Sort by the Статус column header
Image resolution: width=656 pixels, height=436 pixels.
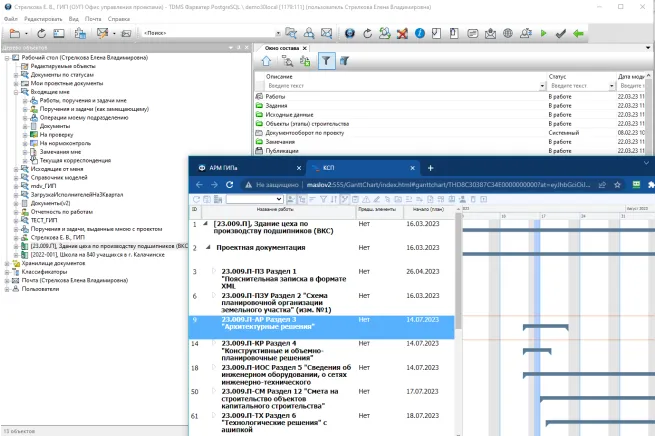(x=558, y=76)
